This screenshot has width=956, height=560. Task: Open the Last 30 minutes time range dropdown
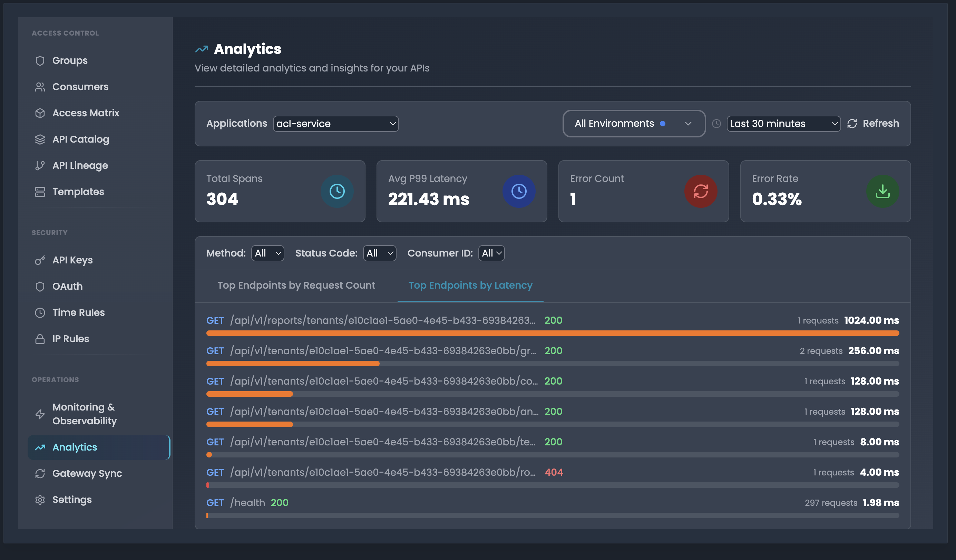click(783, 124)
